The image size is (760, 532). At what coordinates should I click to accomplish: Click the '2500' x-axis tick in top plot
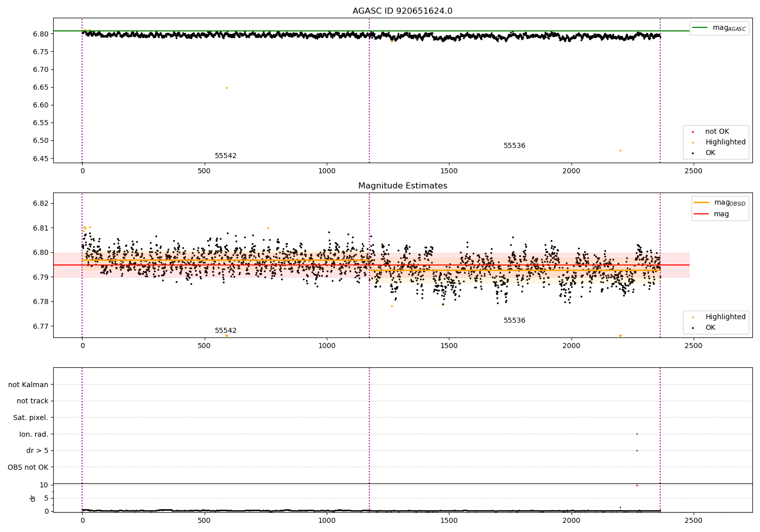(x=694, y=171)
